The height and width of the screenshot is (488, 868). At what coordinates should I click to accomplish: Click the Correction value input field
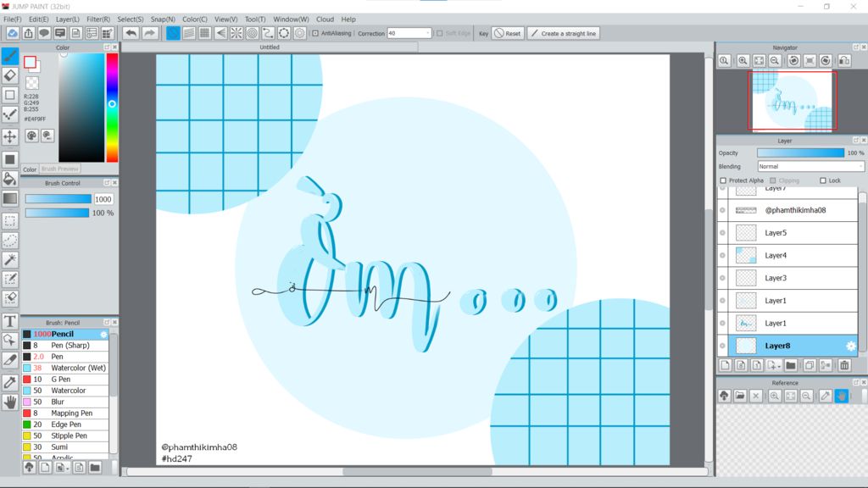coord(406,33)
